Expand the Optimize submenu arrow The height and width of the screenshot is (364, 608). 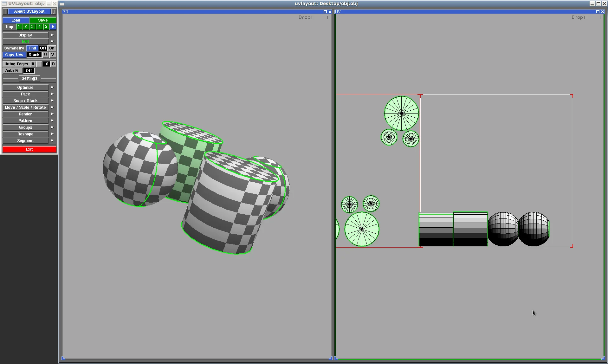coord(52,87)
